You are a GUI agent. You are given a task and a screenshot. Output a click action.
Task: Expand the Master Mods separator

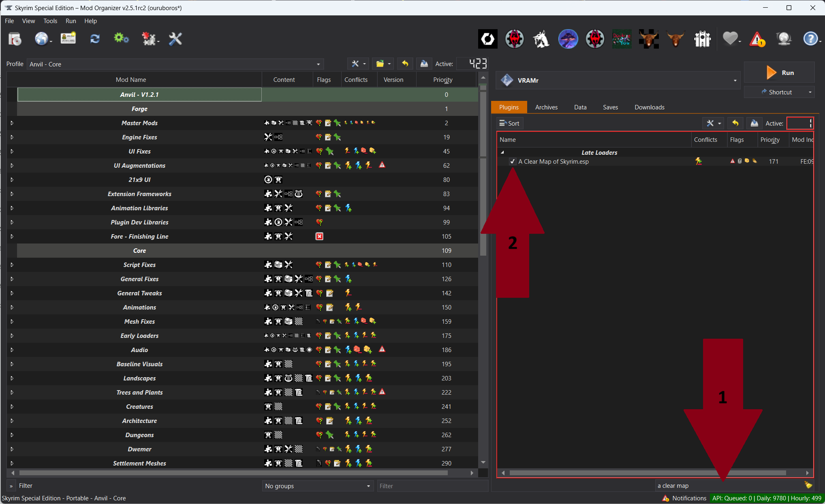12,123
